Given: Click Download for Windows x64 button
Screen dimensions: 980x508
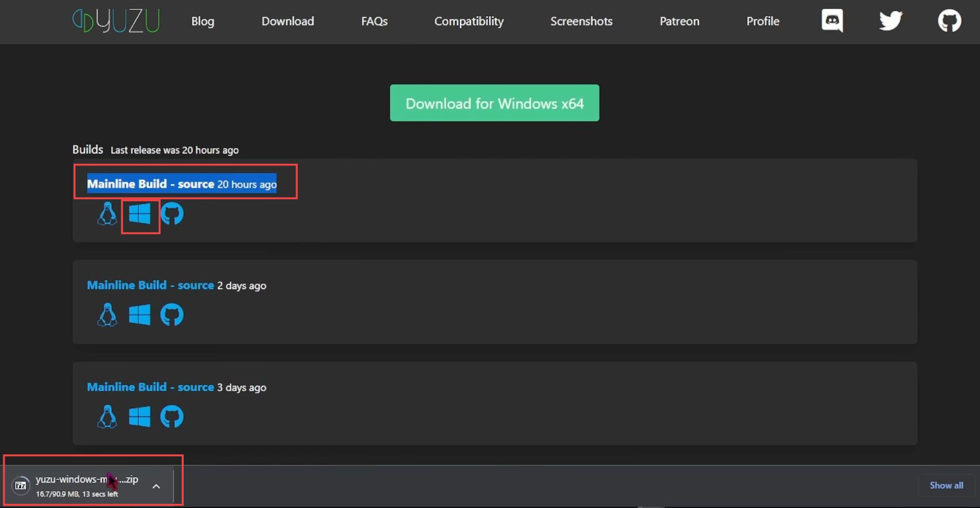Looking at the screenshot, I should coord(494,103).
